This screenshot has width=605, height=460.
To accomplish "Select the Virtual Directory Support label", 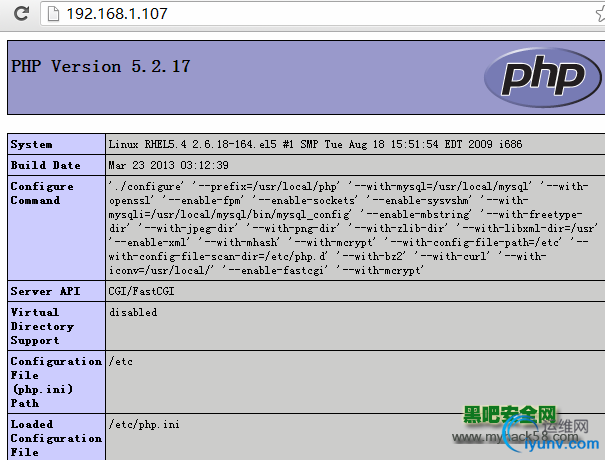I will tap(42, 326).
